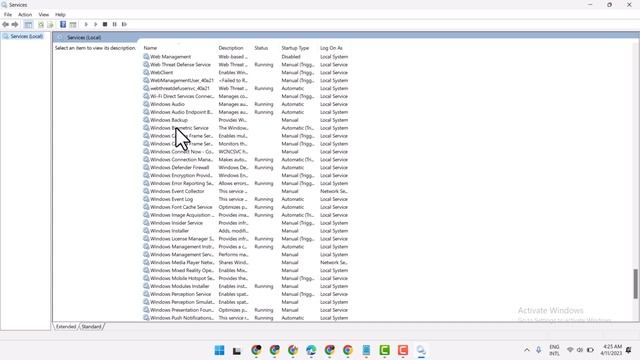Select the Wi-Fi Direct Services Connection row
Viewport: 640px width, 360px height.
[x=246, y=96]
